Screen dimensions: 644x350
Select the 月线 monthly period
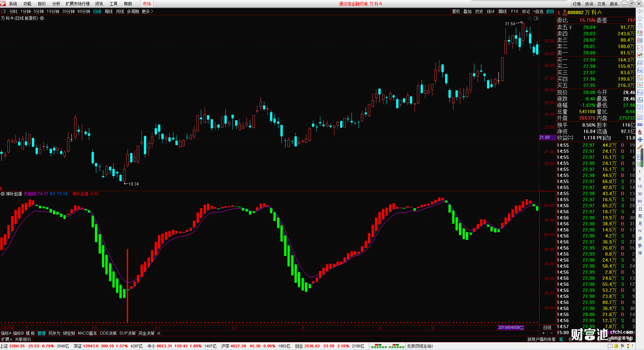pos(120,11)
